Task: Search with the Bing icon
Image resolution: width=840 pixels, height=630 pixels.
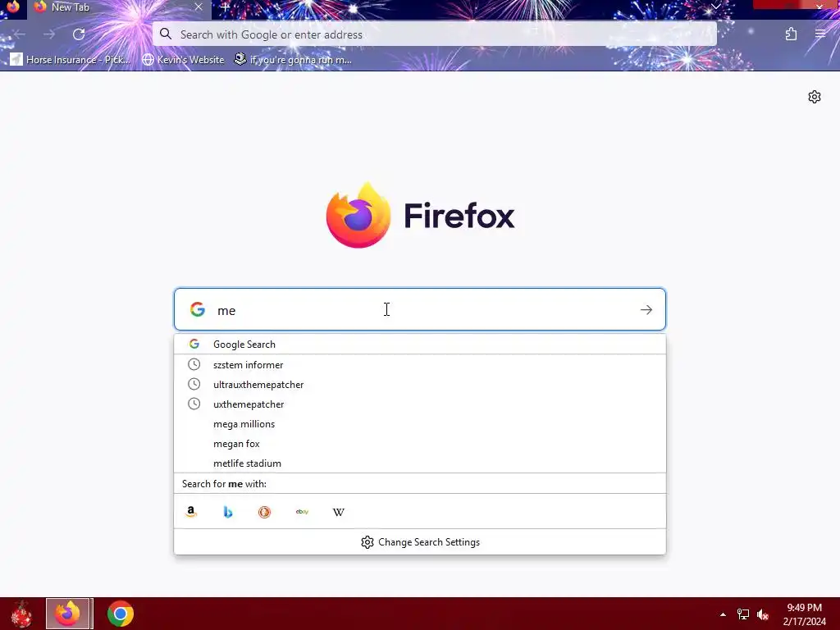Action: point(228,512)
